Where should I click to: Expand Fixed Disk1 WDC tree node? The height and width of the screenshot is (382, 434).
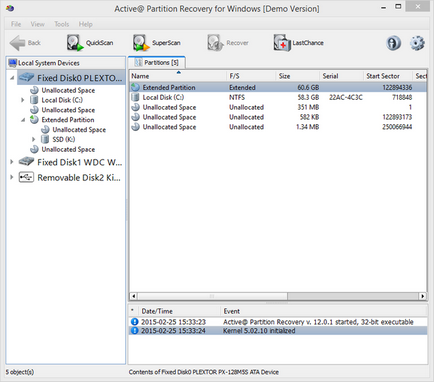12,162
